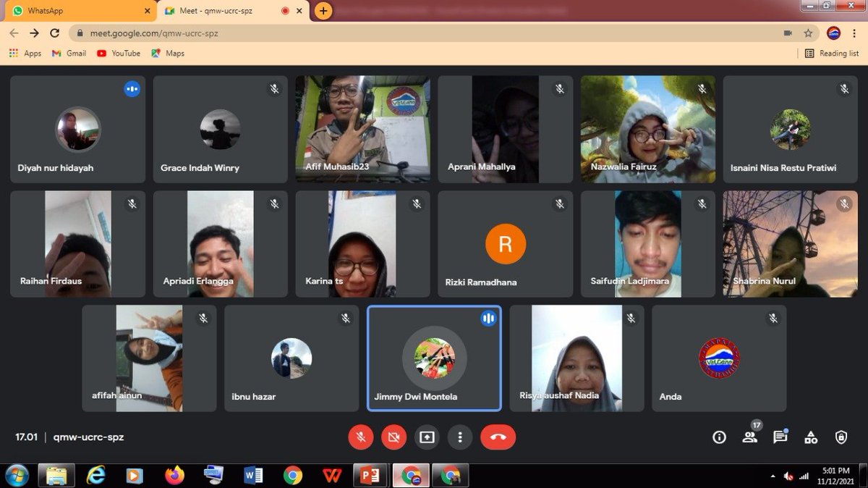
Task: Click the red leave call button
Action: pos(498,437)
